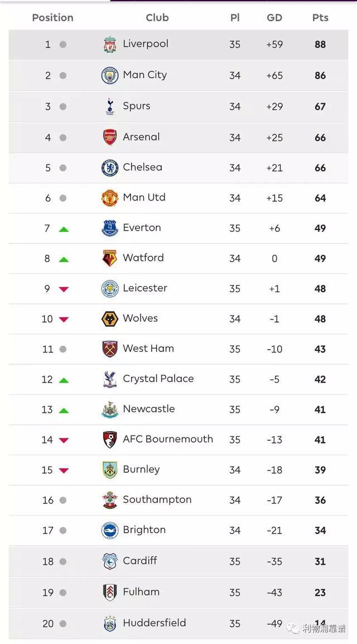
Task: Open the AFC Bournemouth club link
Action: click(x=168, y=439)
